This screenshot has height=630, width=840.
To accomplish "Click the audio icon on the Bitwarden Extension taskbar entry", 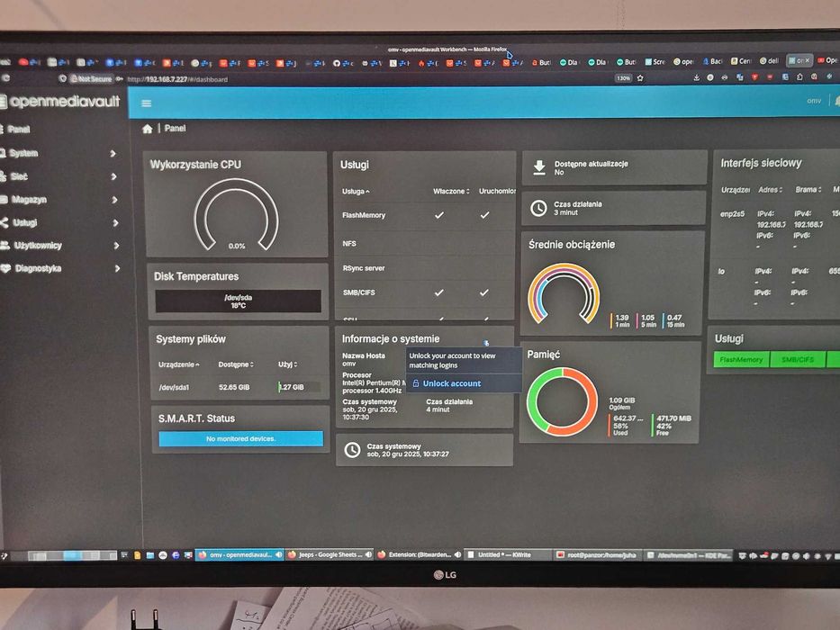I will tap(457, 555).
